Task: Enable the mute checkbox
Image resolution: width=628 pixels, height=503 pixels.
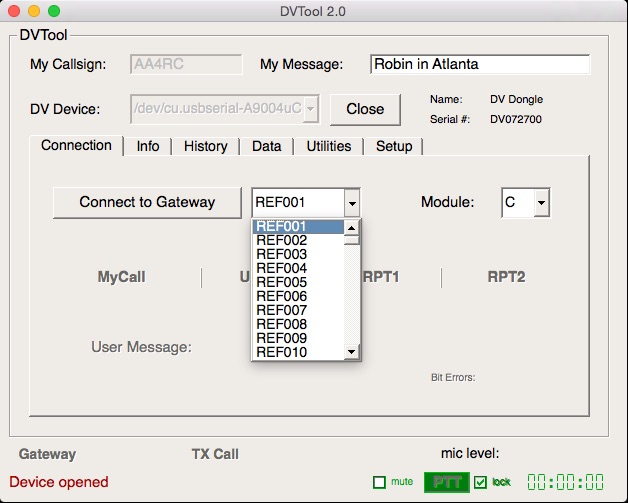Action: pos(379,483)
